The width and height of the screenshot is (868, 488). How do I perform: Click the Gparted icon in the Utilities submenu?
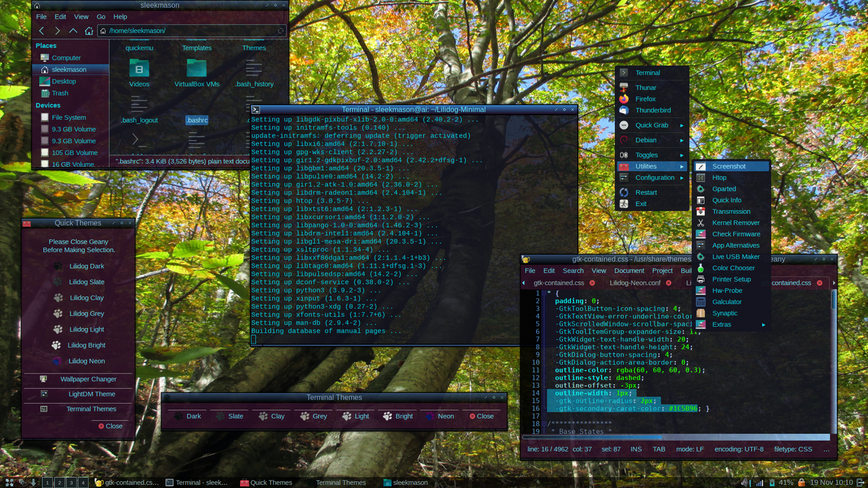pos(701,189)
